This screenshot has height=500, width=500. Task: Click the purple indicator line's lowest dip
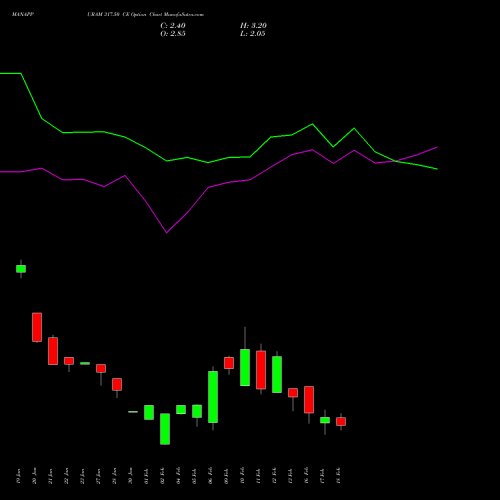[x=167, y=233]
